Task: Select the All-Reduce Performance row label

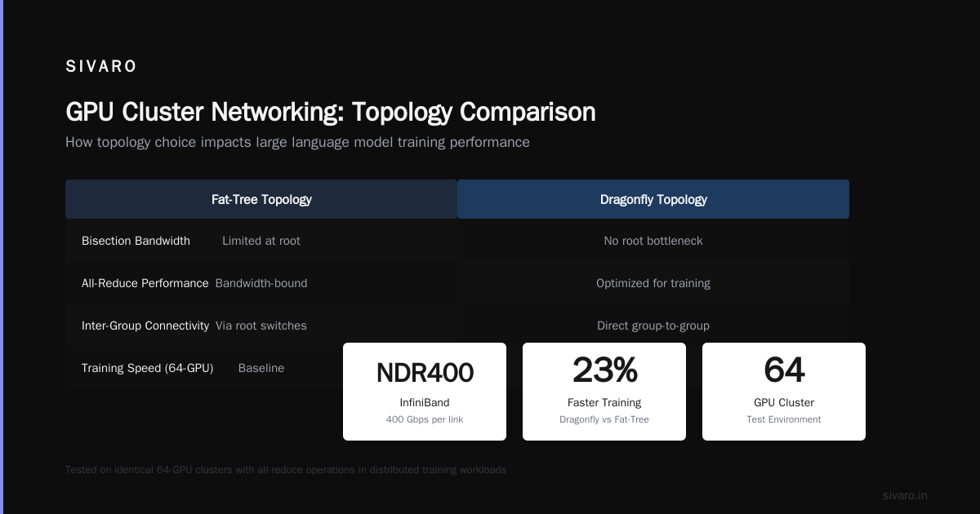Action: [x=145, y=283]
